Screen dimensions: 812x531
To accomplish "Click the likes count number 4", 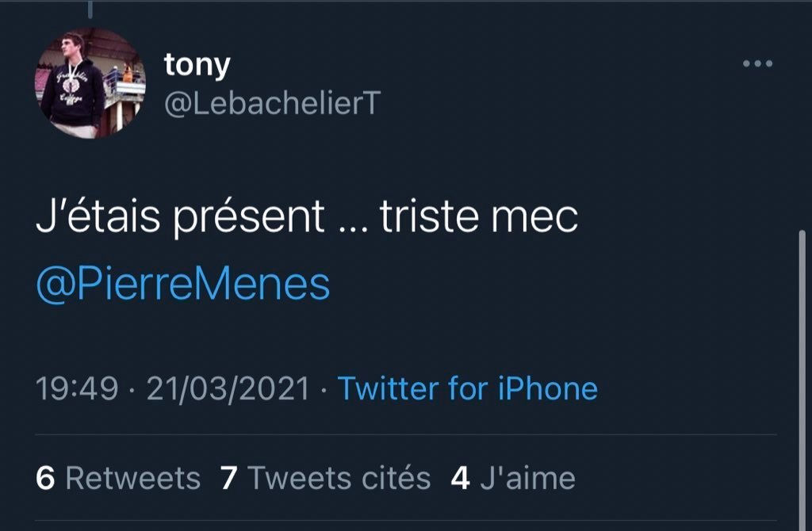I will point(460,479).
